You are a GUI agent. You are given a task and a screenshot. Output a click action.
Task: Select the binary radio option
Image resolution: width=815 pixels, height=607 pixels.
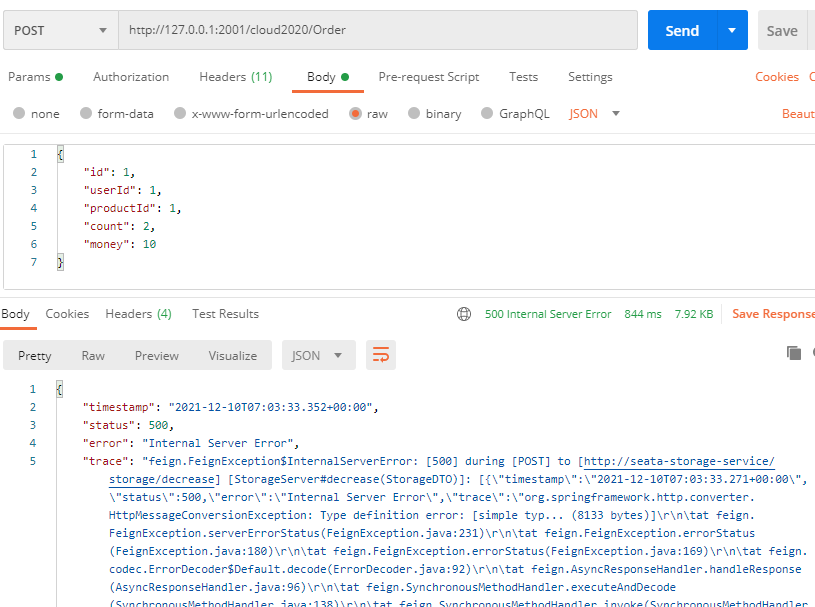pyautogui.click(x=414, y=113)
